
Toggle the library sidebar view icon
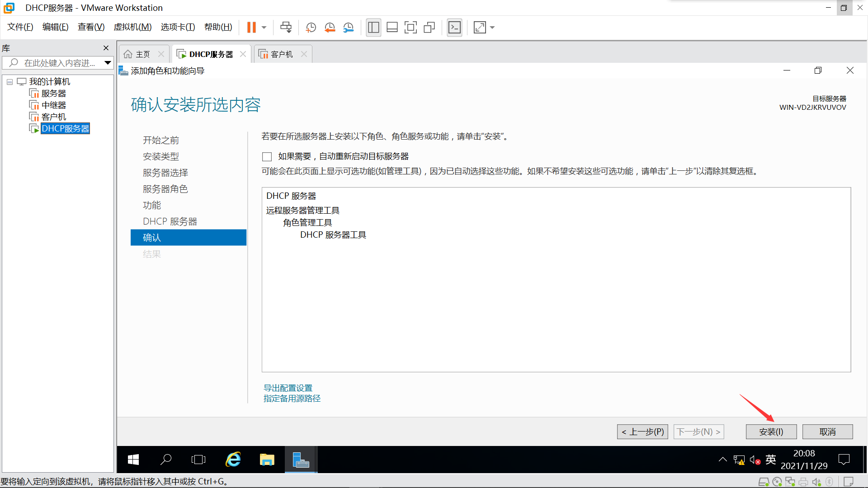coord(373,28)
